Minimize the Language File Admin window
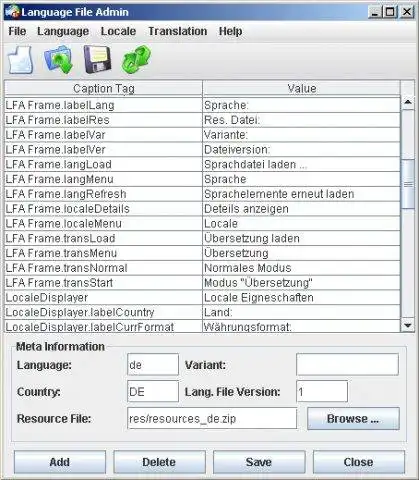The width and height of the screenshot is (419, 480). [375, 12]
